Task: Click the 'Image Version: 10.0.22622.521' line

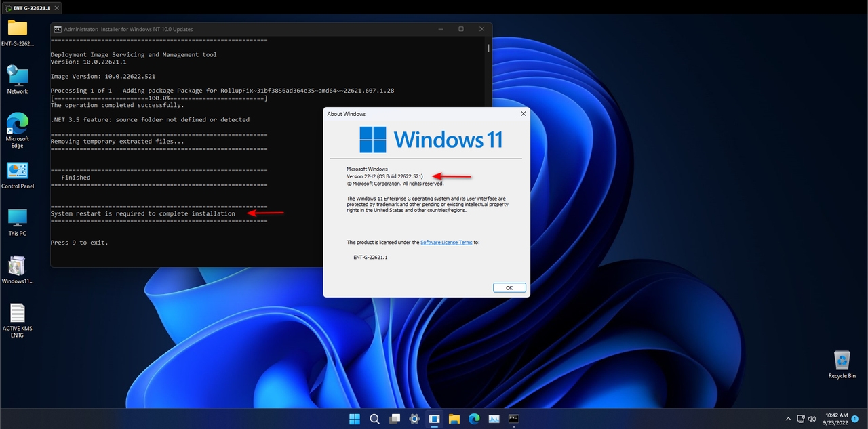Action: pyautogui.click(x=103, y=77)
